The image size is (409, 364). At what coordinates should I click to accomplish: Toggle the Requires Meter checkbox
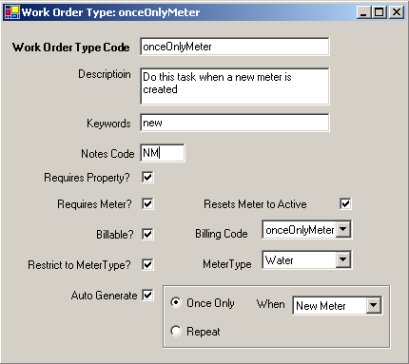147,204
